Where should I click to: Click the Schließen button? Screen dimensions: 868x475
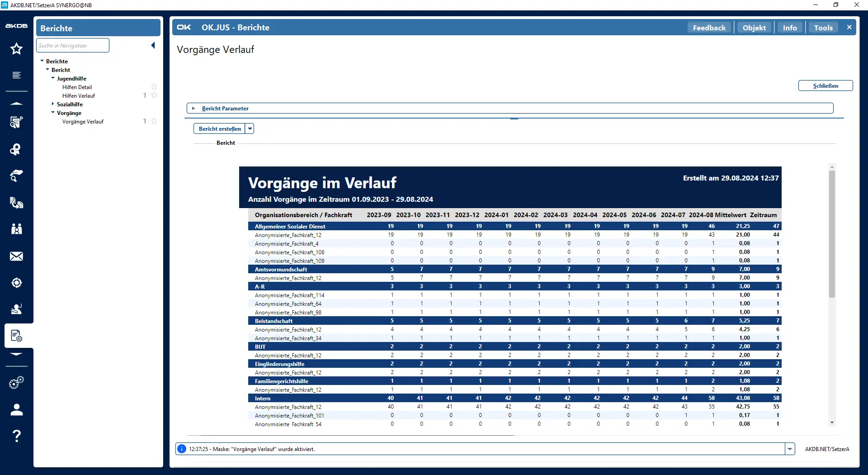pos(825,86)
